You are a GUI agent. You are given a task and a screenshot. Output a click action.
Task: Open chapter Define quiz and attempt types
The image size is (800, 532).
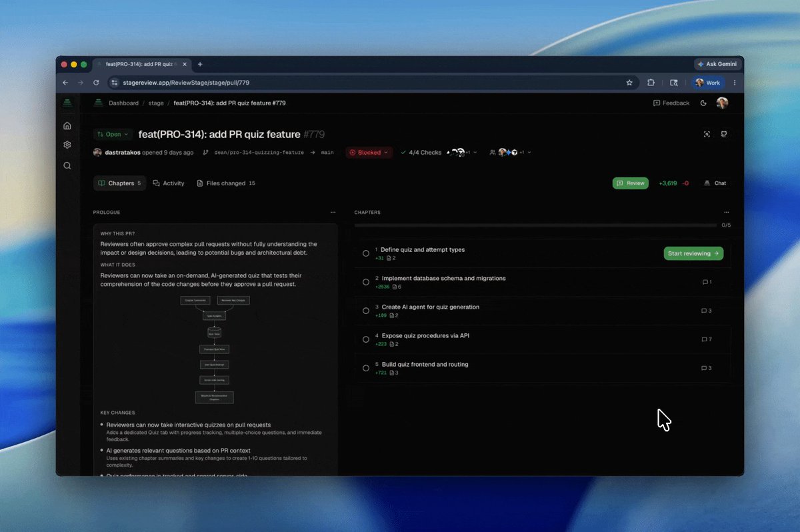tap(423, 249)
